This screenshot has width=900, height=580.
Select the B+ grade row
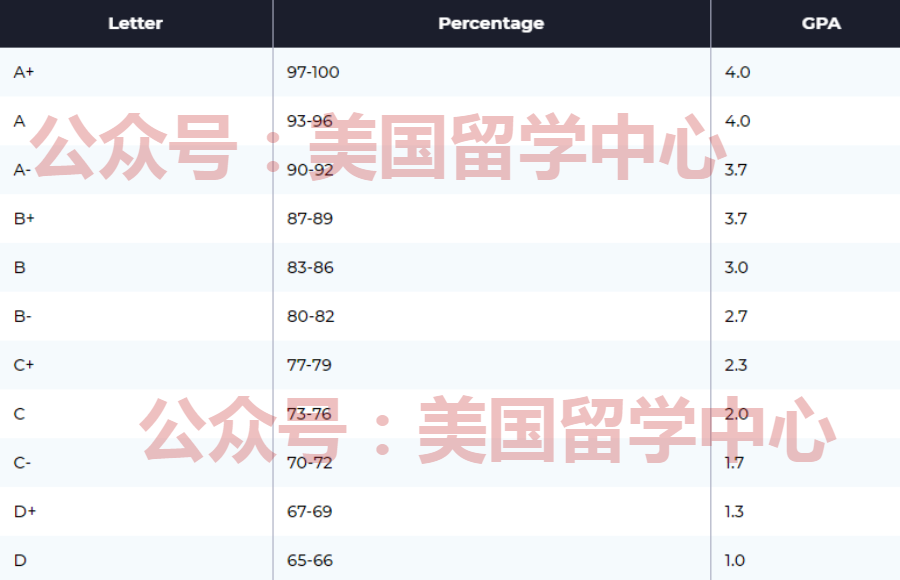22,218
